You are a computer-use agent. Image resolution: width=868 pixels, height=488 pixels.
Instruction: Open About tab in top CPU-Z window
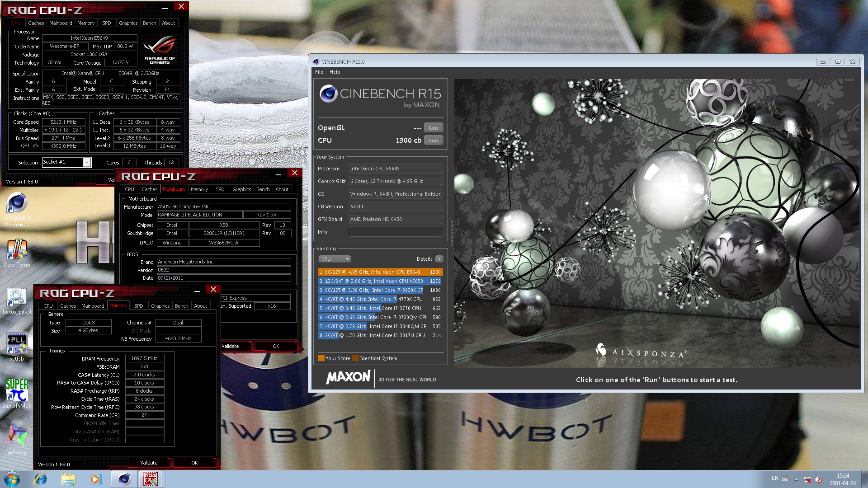click(168, 23)
